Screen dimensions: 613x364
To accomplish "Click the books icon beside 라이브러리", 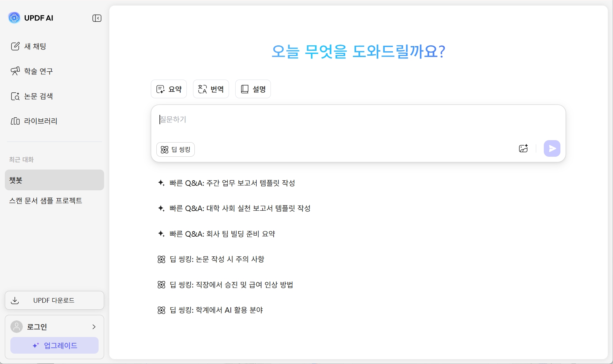I will (15, 121).
